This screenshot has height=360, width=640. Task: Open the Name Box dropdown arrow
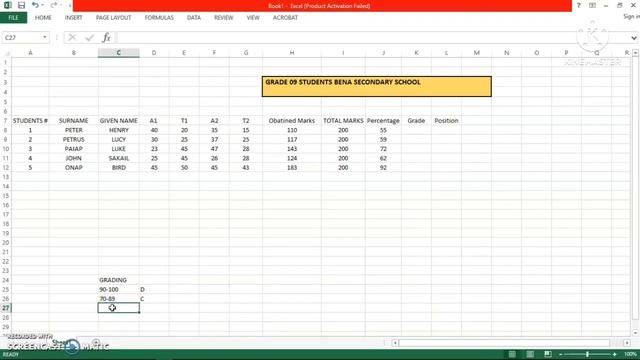pyautogui.click(x=44, y=38)
